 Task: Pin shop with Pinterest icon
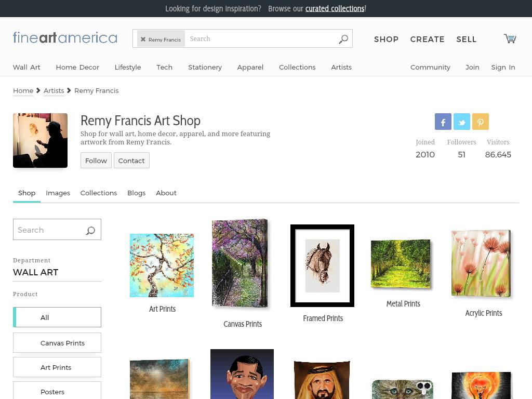tap(481, 122)
